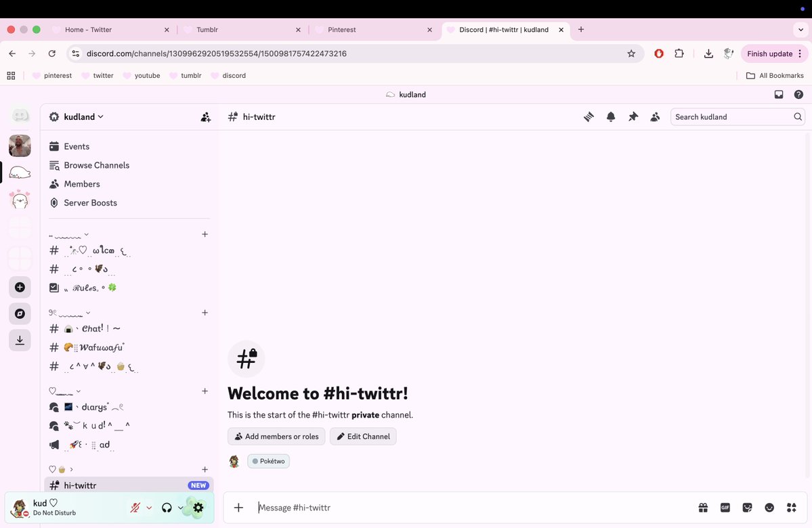Open the Chat! channel
The image size is (812, 528).
click(129, 329)
